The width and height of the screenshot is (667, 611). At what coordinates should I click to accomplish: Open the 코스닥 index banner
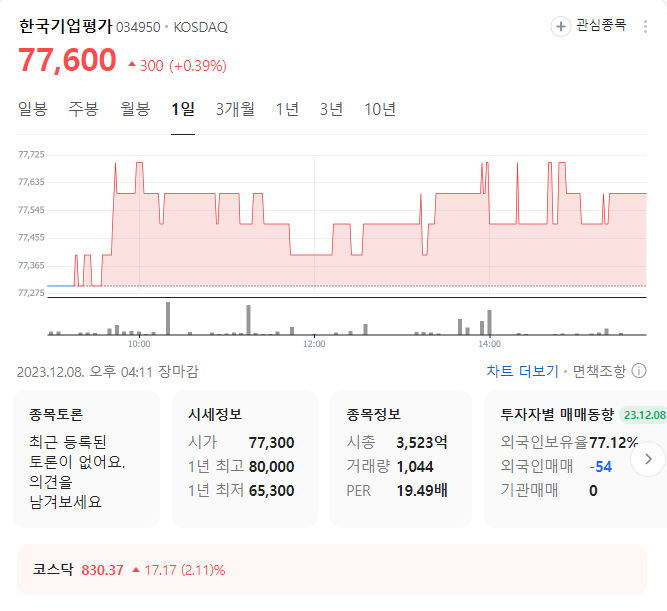pos(332,569)
